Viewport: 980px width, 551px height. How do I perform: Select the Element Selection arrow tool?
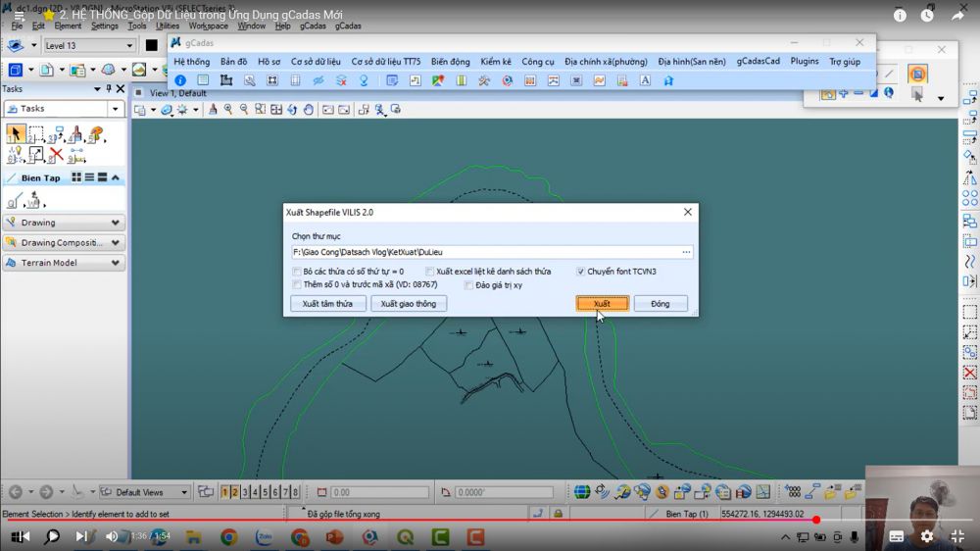15,134
